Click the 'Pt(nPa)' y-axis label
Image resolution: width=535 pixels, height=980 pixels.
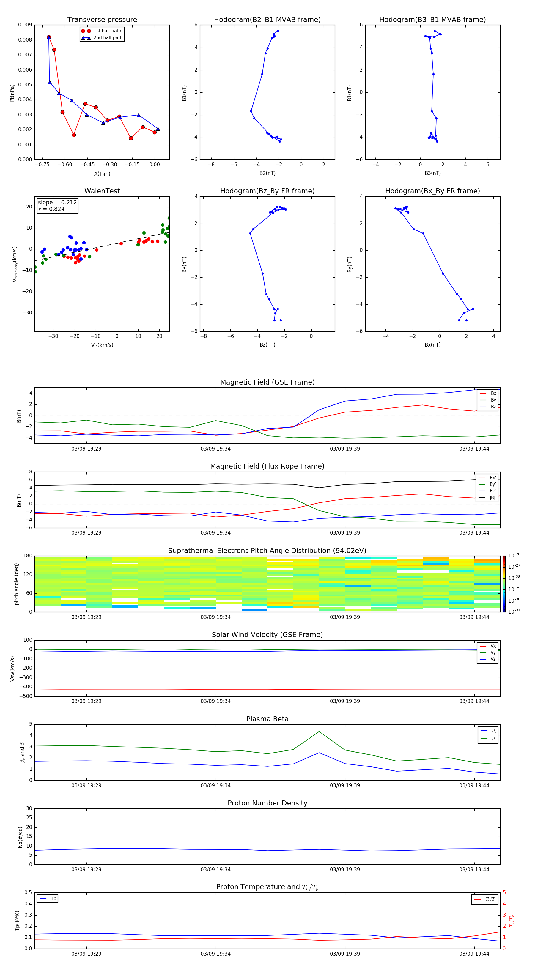pos(12,92)
